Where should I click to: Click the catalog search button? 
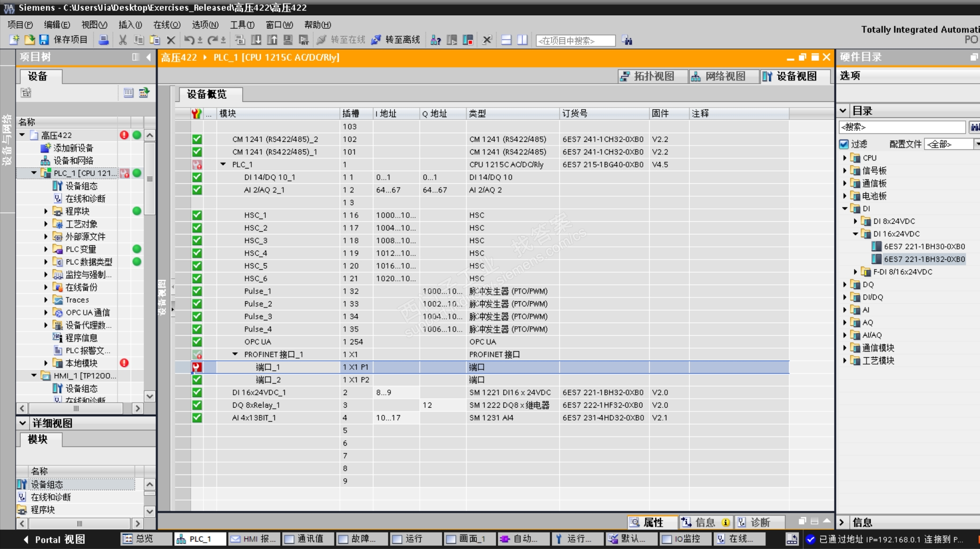coord(975,127)
